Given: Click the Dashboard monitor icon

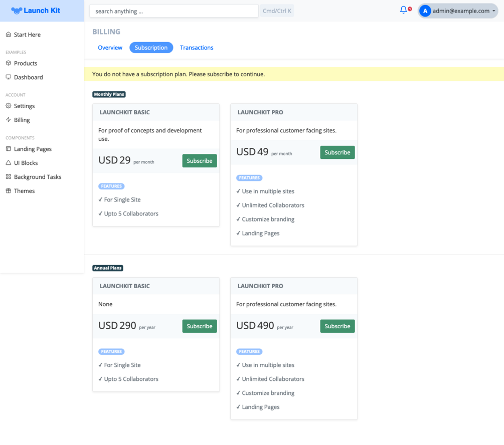Looking at the screenshot, I should pyautogui.click(x=8, y=77).
